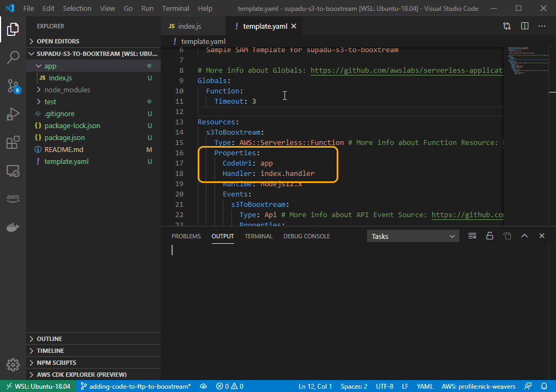556x392 pixels.
Task: Expand the AWS CDK EXPLORER (PREVIEW) section
Action: (93, 375)
